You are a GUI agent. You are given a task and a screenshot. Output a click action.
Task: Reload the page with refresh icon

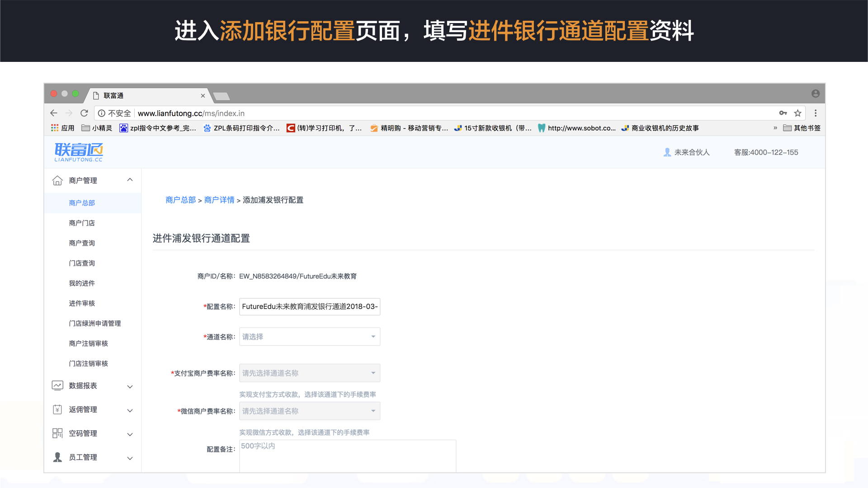(x=84, y=113)
